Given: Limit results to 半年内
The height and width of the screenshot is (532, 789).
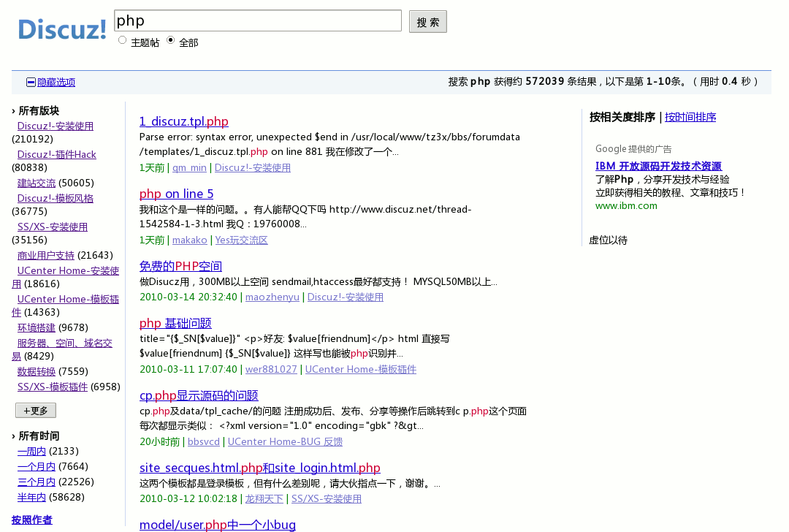Looking at the screenshot, I should click(x=31, y=497).
